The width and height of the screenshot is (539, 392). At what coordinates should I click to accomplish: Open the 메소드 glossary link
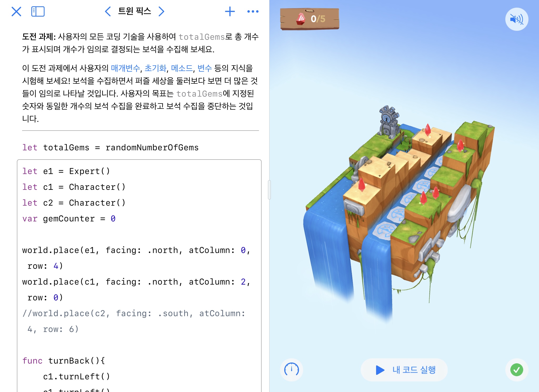[x=182, y=68]
